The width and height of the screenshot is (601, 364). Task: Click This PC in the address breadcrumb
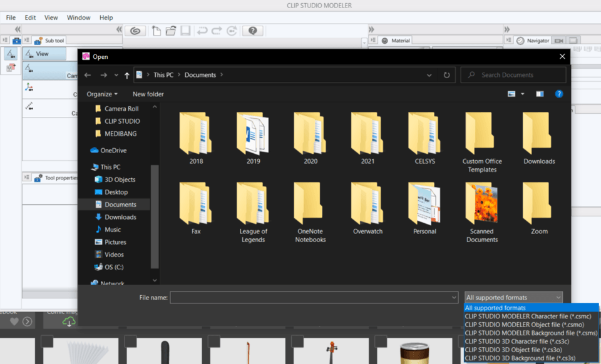click(x=163, y=75)
